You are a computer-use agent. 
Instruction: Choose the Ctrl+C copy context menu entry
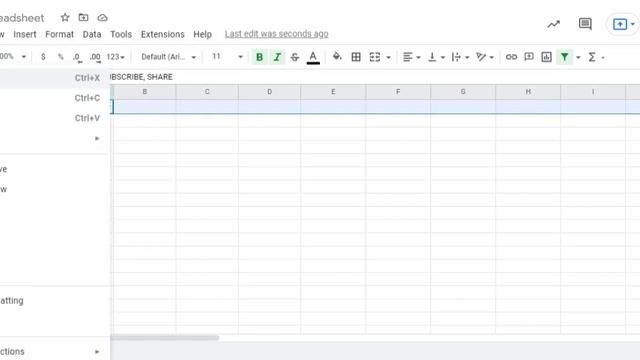point(55,98)
